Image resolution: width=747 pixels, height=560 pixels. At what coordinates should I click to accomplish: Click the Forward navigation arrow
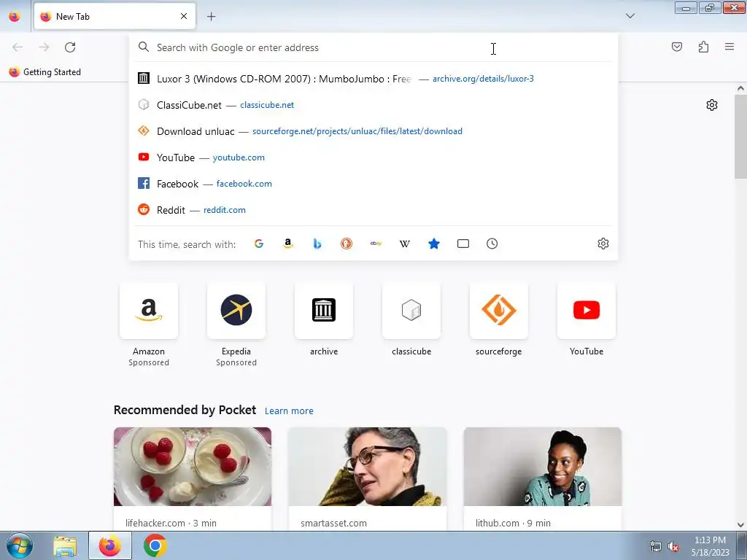pos(44,47)
